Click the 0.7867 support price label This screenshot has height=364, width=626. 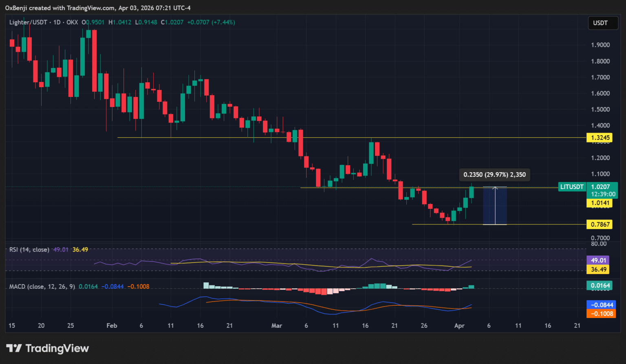point(600,224)
